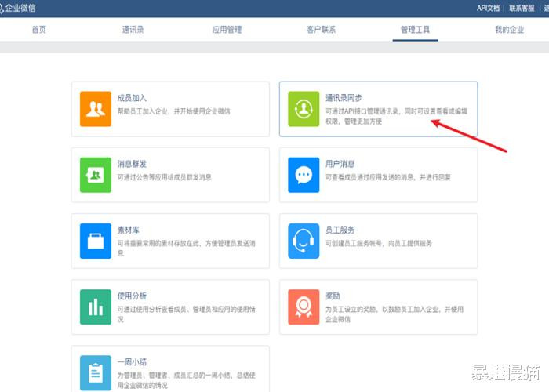Click the 奖励 red medal icon
This screenshot has height=392, width=549.
click(x=304, y=307)
